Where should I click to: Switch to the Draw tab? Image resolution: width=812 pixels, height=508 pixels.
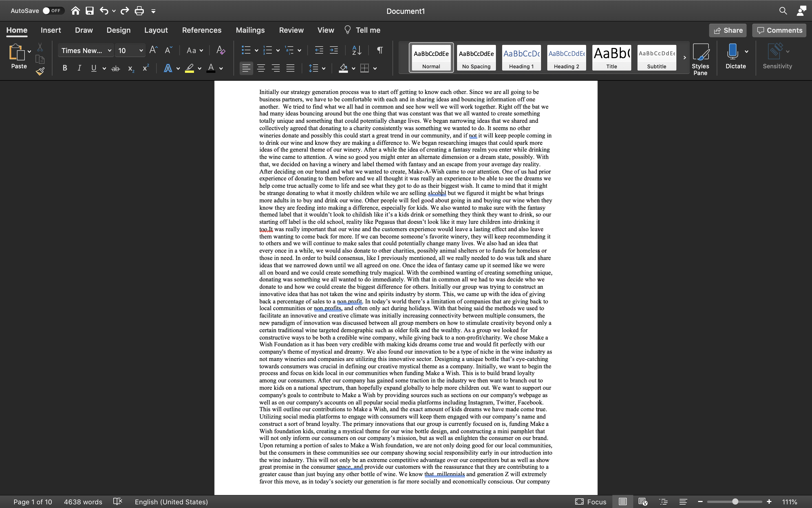pyautogui.click(x=84, y=30)
